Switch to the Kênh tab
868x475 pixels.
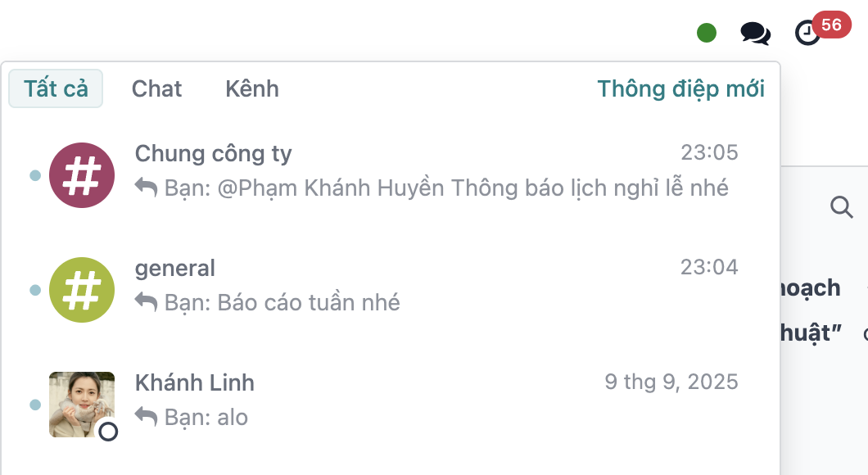(x=251, y=88)
